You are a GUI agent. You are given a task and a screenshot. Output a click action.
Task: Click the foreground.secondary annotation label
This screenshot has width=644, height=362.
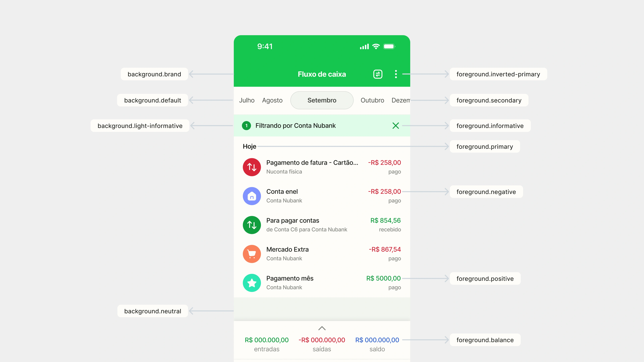[x=489, y=100]
